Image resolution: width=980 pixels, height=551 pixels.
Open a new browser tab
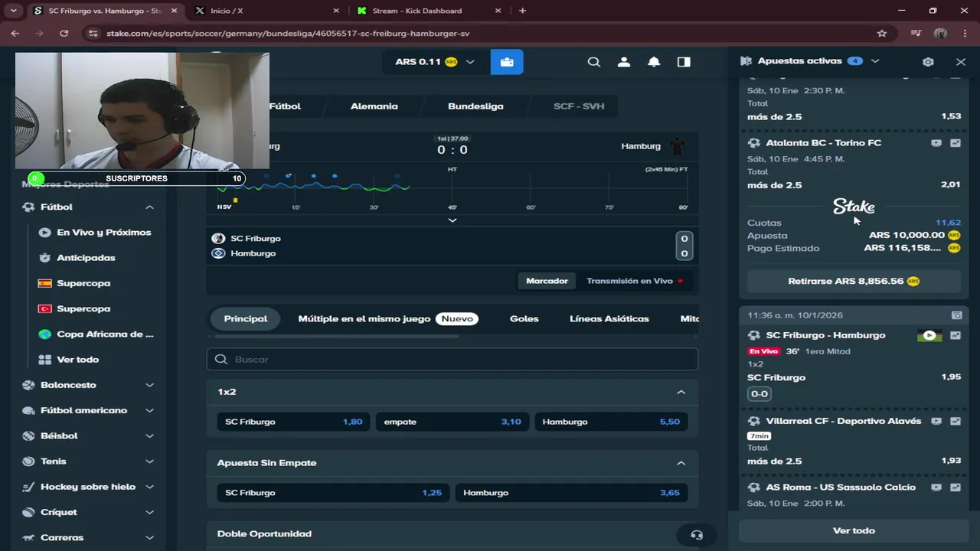pos(522,11)
